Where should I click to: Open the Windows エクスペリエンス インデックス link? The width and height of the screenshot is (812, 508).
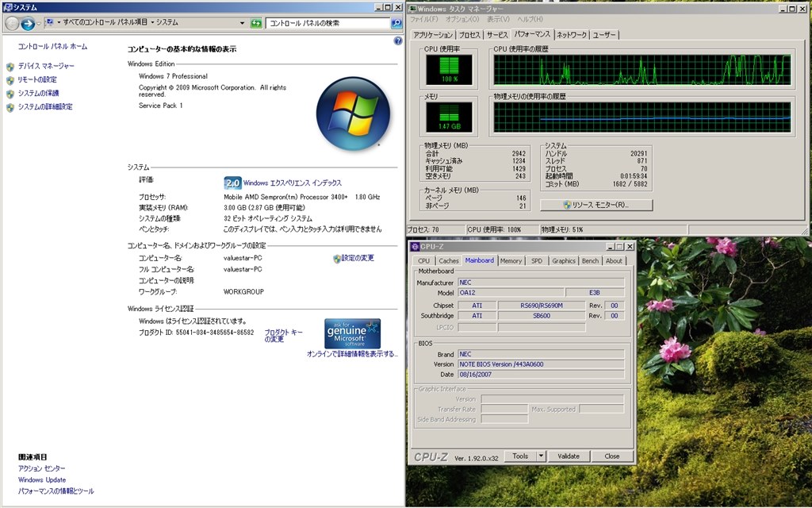coord(293,183)
